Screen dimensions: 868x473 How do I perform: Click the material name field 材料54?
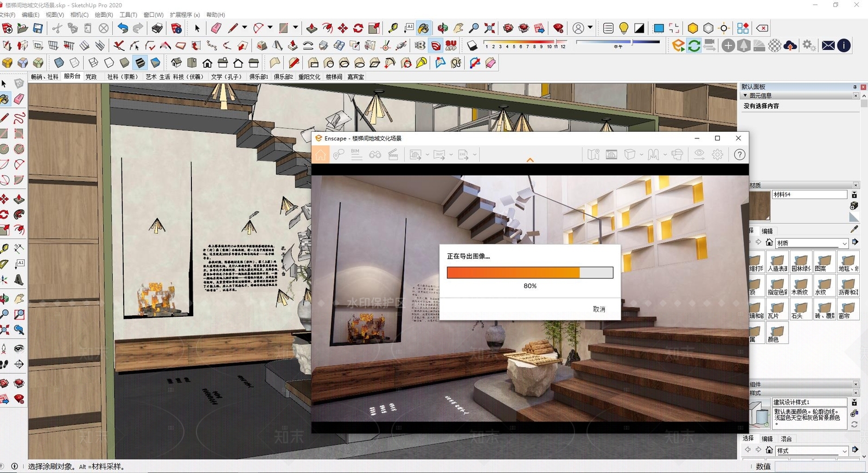809,194
